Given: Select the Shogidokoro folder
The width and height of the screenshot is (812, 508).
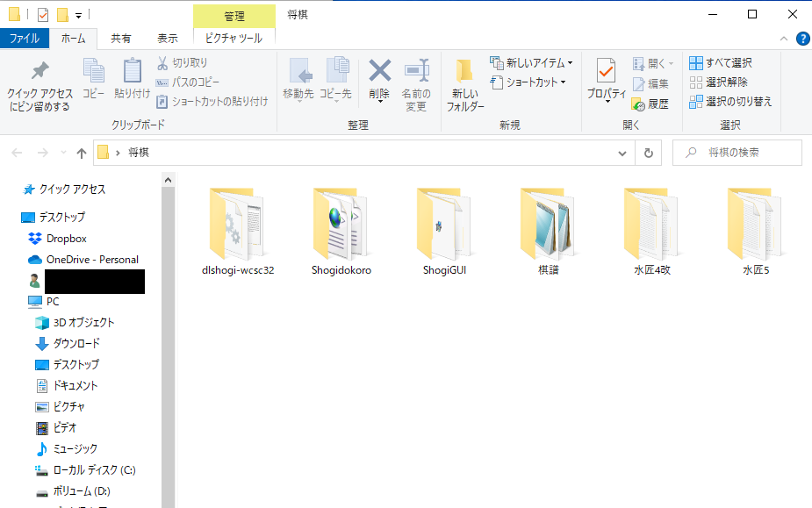Looking at the screenshot, I should tap(341, 232).
